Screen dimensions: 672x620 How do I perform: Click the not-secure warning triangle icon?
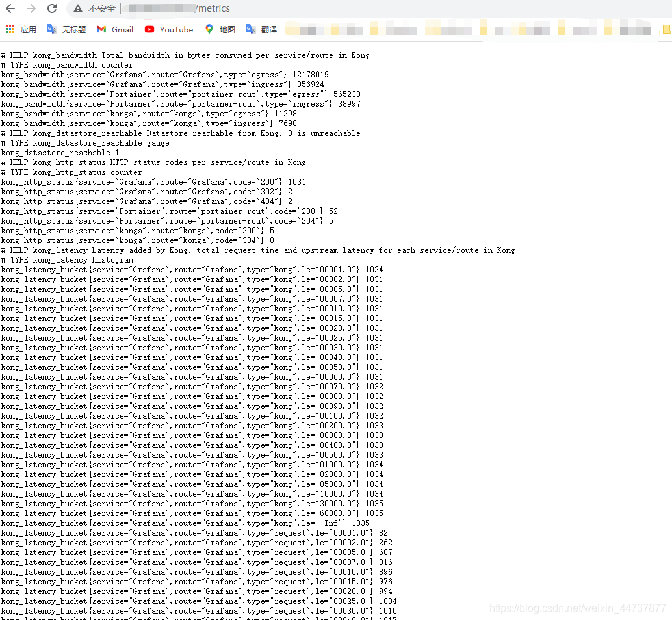tap(77, 8)
